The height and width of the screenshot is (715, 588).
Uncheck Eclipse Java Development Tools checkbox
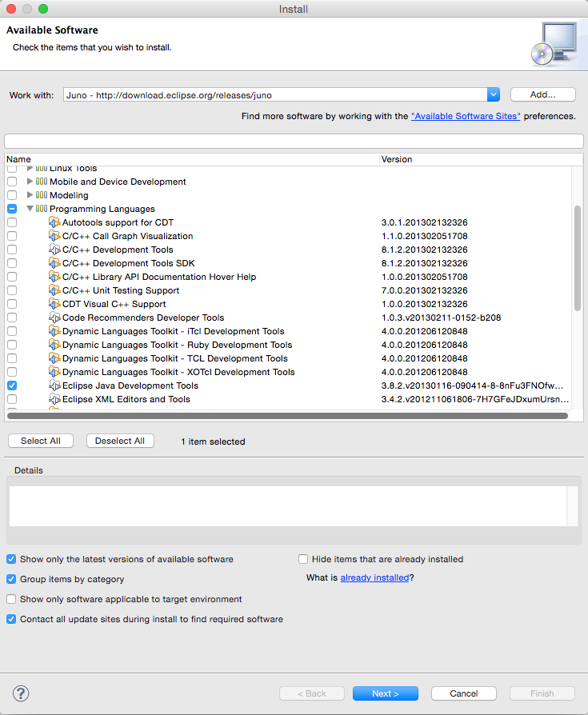pyautogui.click(x=12, y=385)
